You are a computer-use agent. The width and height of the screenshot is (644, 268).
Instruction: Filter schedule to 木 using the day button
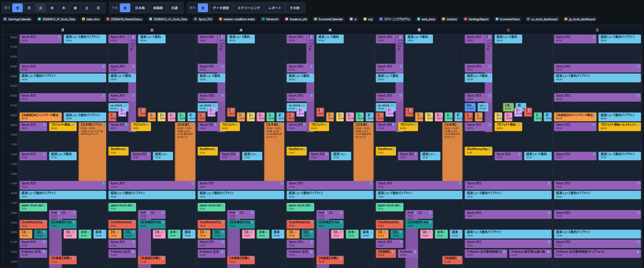[x=63, y=9]
